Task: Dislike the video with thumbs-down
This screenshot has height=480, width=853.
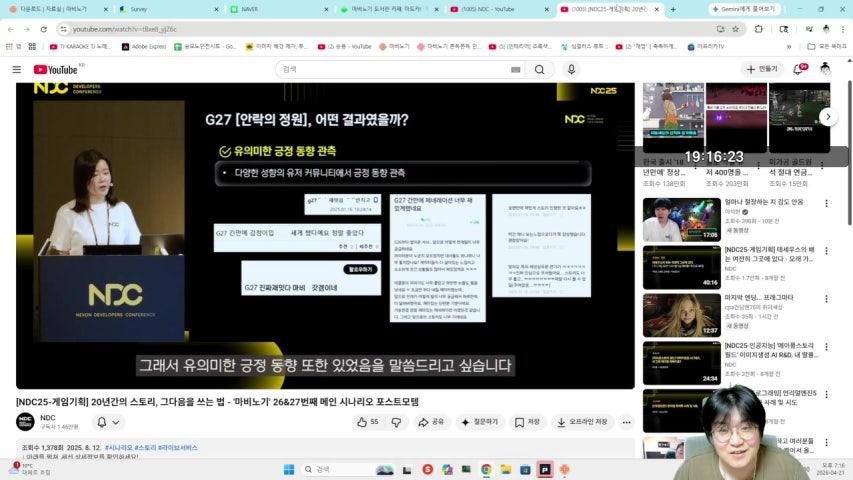Action: 396,422
